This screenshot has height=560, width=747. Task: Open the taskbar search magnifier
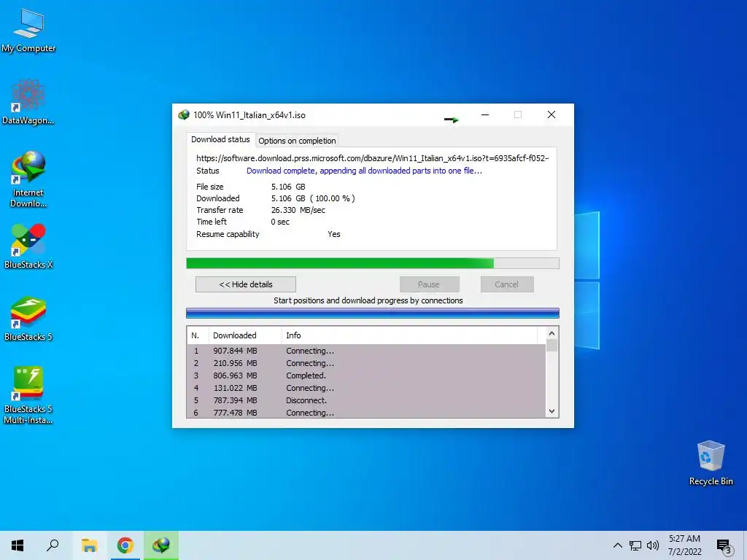tap(53, 545)
